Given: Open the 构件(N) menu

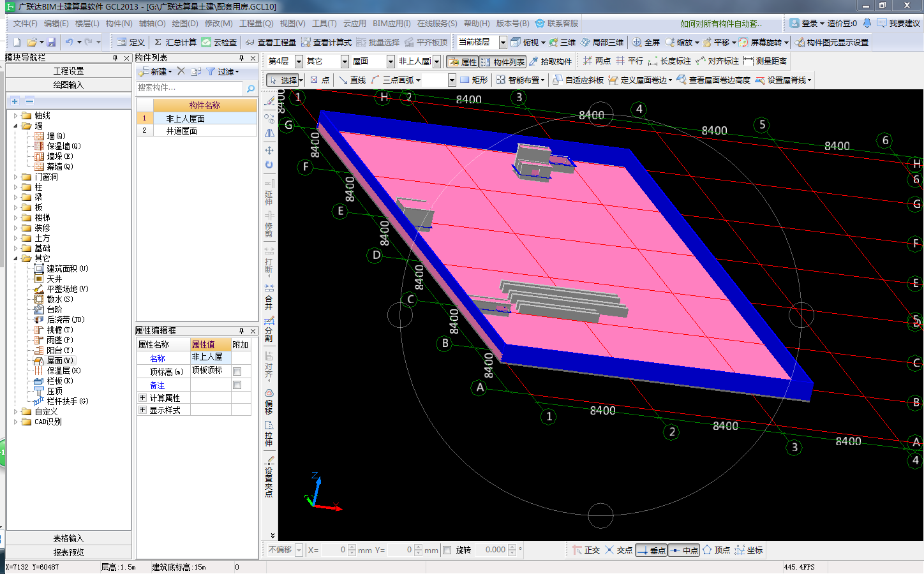Looking at the screenshot, I should [x=119, y=23].
